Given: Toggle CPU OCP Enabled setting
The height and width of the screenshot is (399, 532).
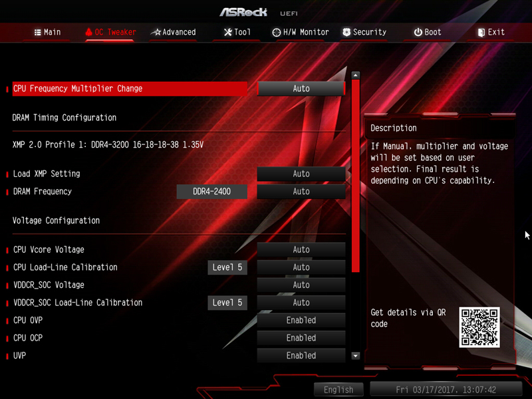Looking at the screenshot, I should click(x=301, y=338).
